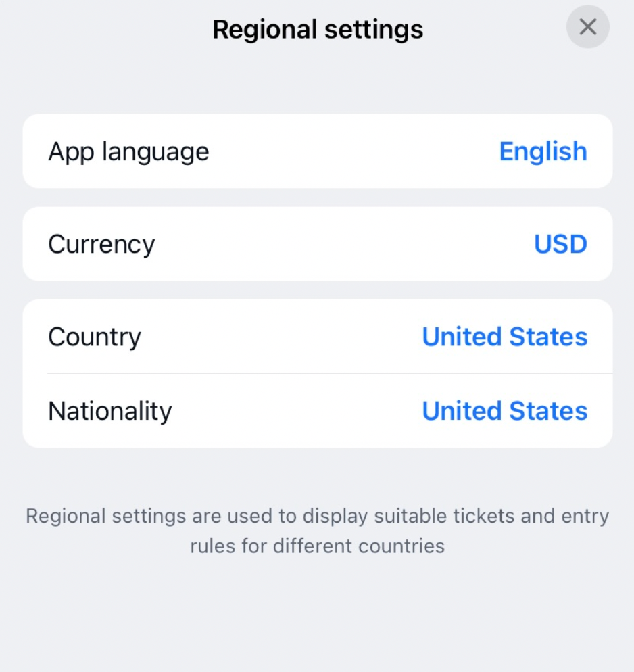
Task: Click the "Regional settings" header title
Action: [318, 30]
